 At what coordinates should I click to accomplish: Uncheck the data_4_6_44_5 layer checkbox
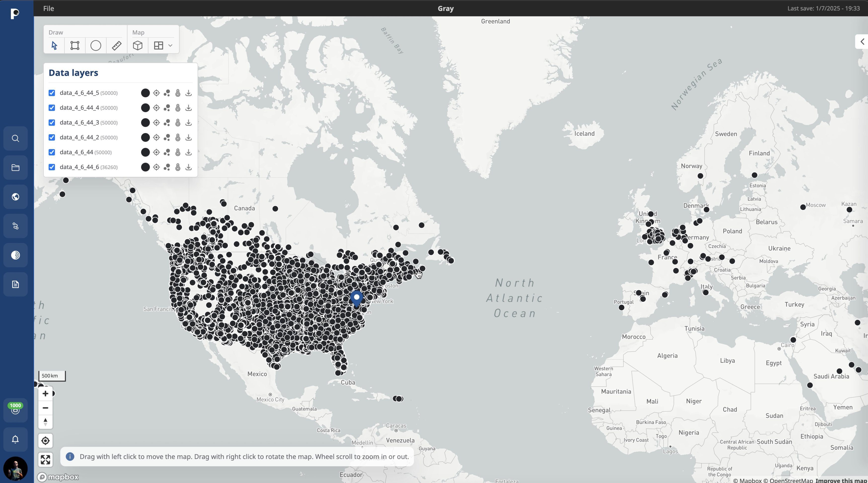click(52, 93)
